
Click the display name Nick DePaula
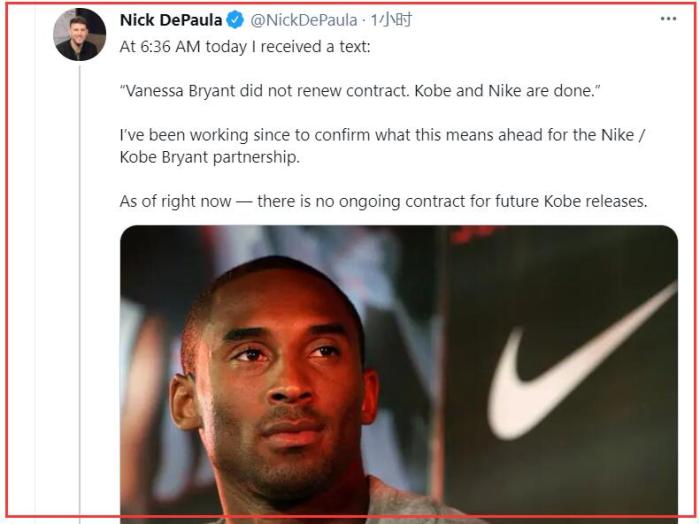tap(171, 20)
